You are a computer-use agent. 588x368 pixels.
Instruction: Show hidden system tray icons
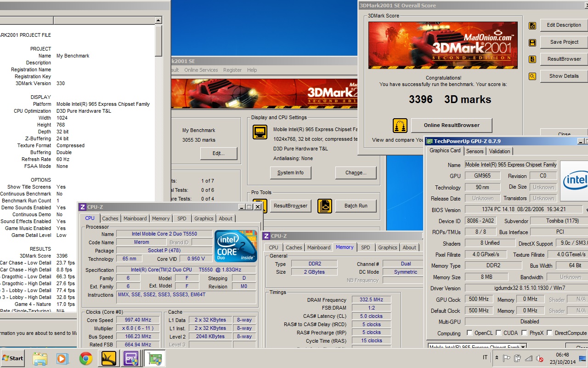point(497,358)
